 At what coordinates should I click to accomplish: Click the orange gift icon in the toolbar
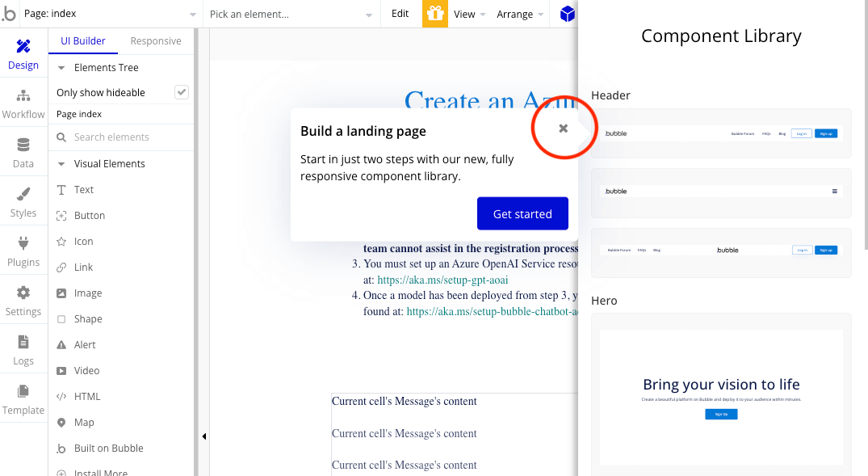[x=434, y=14]
